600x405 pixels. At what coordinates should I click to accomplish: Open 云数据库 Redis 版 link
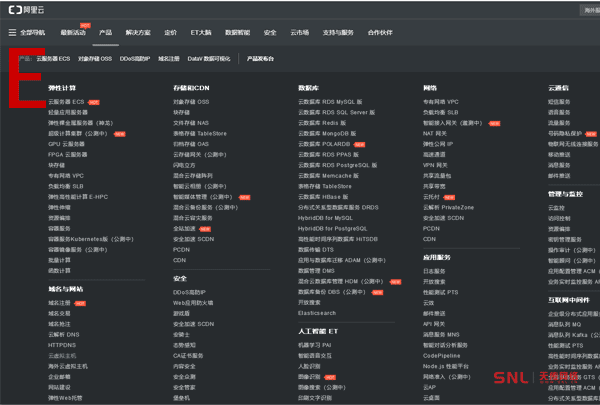(x=322, y=123)
